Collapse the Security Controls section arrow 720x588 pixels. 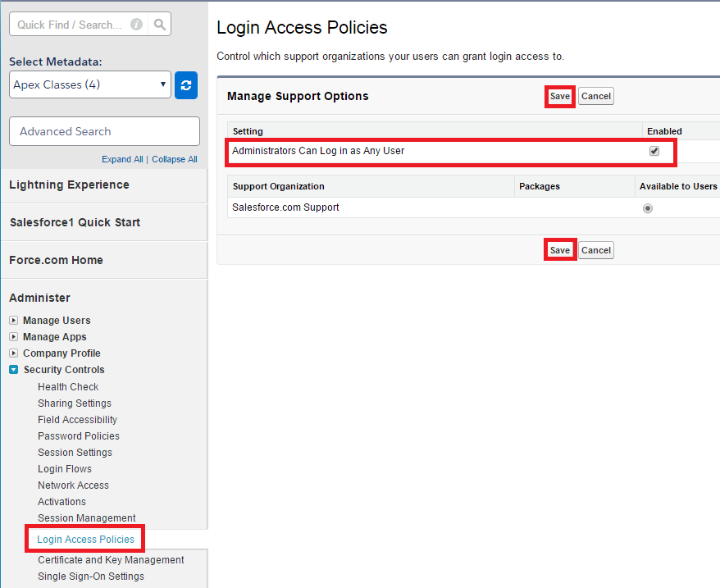(x=14, y=370)
